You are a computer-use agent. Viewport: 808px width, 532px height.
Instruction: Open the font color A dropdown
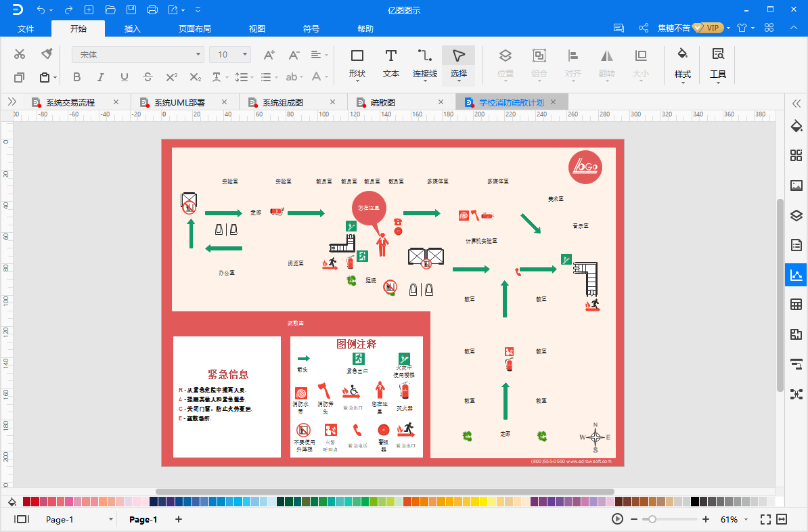click(319, 76)
